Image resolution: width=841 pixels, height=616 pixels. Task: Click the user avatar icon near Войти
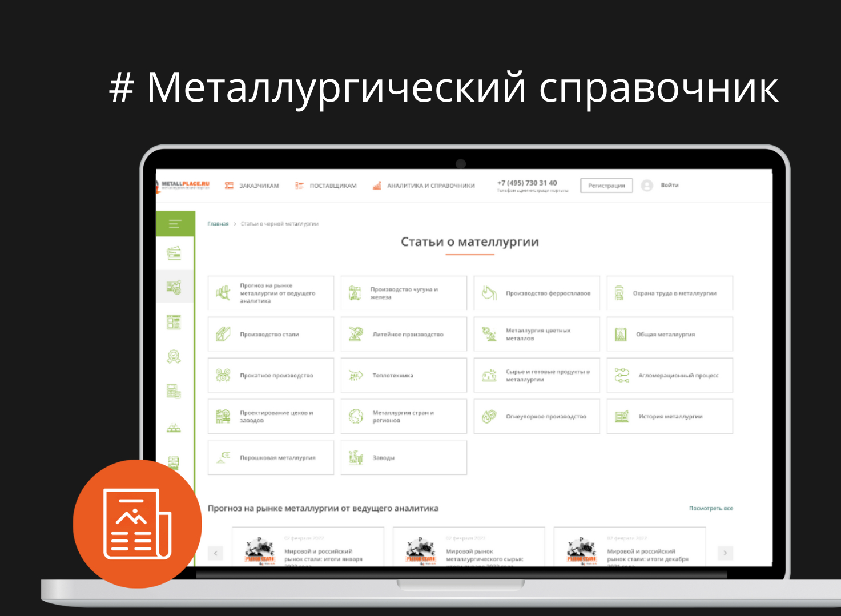click(x=647, y=186)
